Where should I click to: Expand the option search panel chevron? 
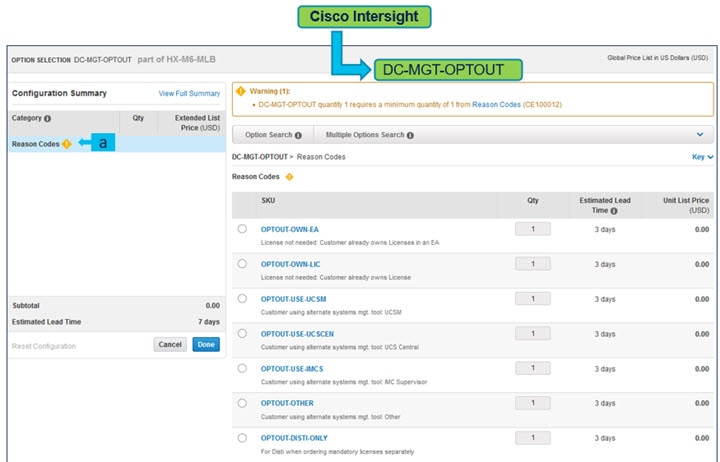coord(700,135)
